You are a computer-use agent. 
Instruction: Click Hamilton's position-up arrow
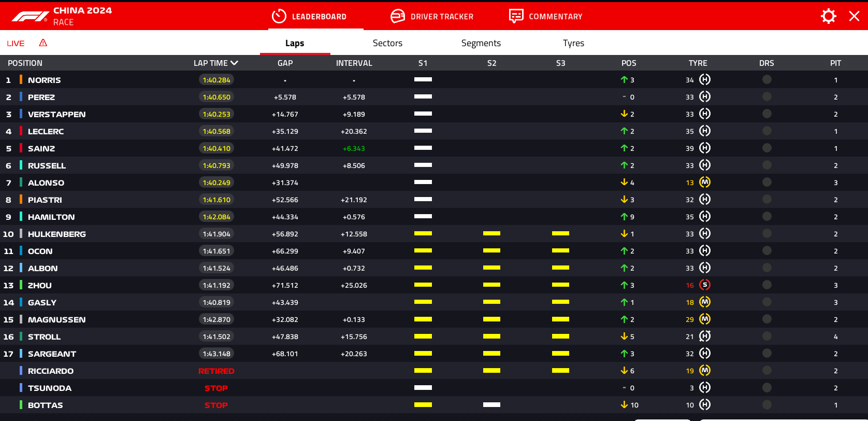click(x=624, y=216)
